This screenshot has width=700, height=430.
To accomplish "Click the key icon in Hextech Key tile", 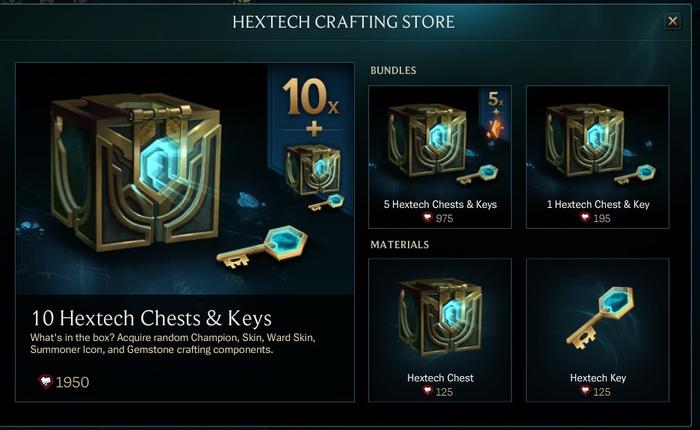I will (x=600, y=318).
